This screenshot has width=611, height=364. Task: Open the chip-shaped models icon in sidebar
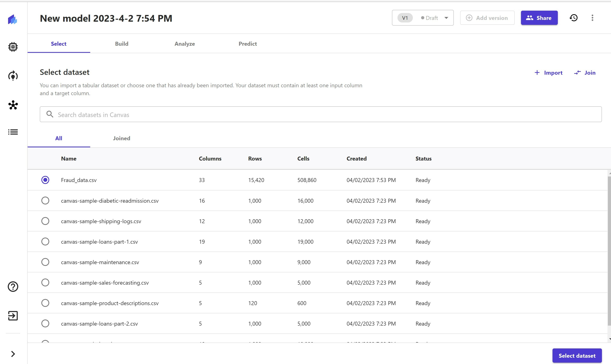tap(13, 47)
